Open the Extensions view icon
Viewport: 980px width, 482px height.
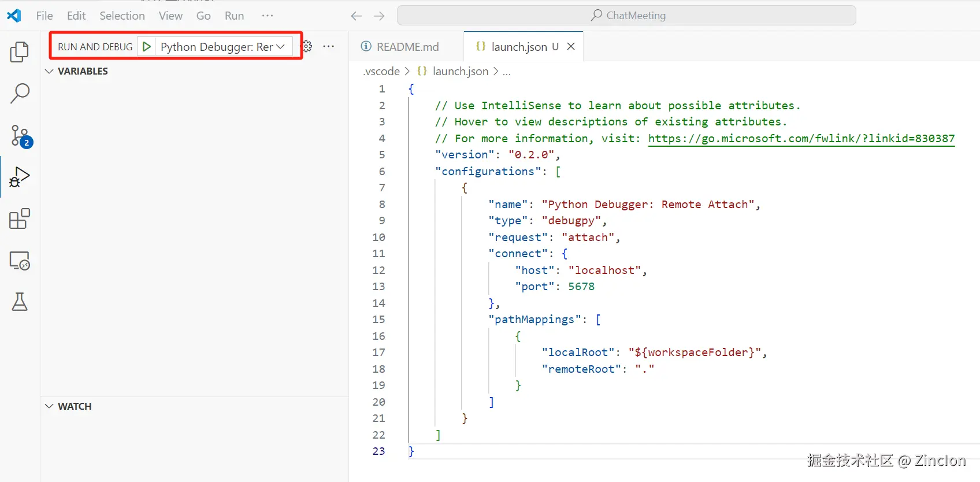click(x=20, y=219)
